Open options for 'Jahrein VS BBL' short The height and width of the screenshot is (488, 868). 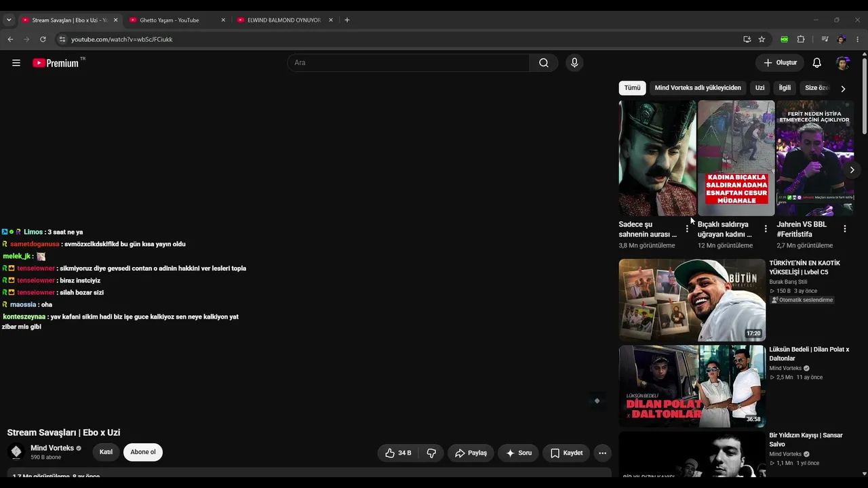click(x=845, y=229)
